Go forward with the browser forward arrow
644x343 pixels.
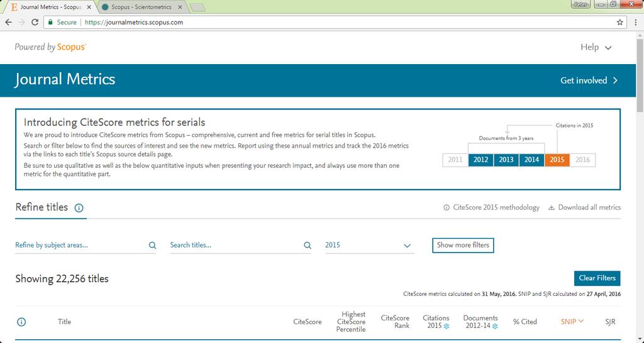pyautogui.click(x=22, y=22)
